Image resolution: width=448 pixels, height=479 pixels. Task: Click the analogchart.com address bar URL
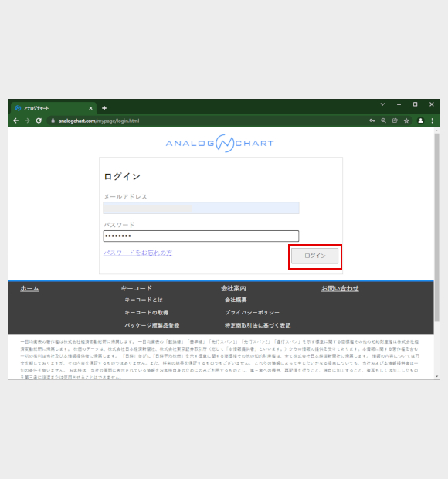[x=99, y=121]
